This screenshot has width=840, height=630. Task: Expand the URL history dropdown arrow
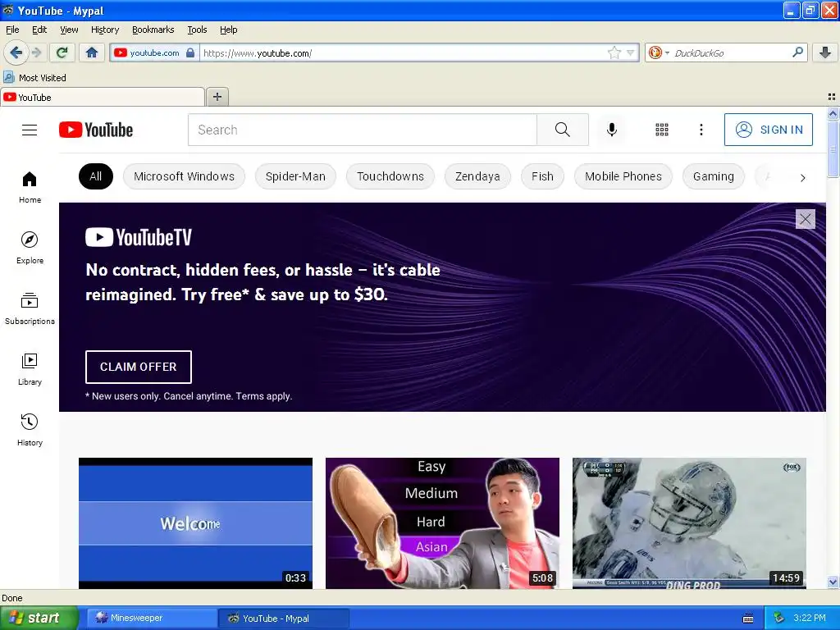click(x=631, y=52)
